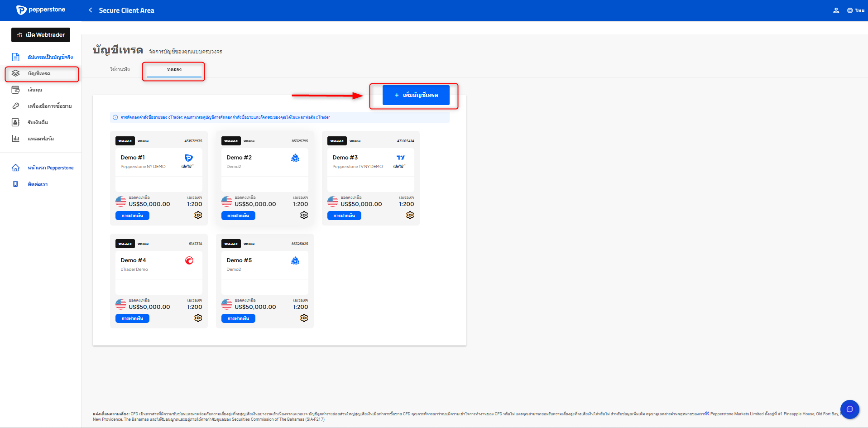Click the เปิด Webtrader button

[x=41, y=35]
